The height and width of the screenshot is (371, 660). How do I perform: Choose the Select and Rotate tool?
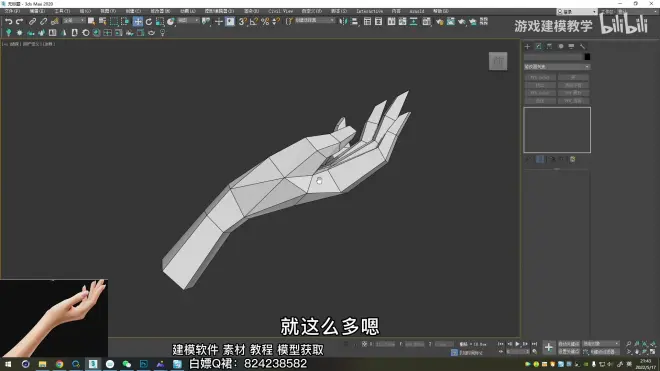(149, 21)
